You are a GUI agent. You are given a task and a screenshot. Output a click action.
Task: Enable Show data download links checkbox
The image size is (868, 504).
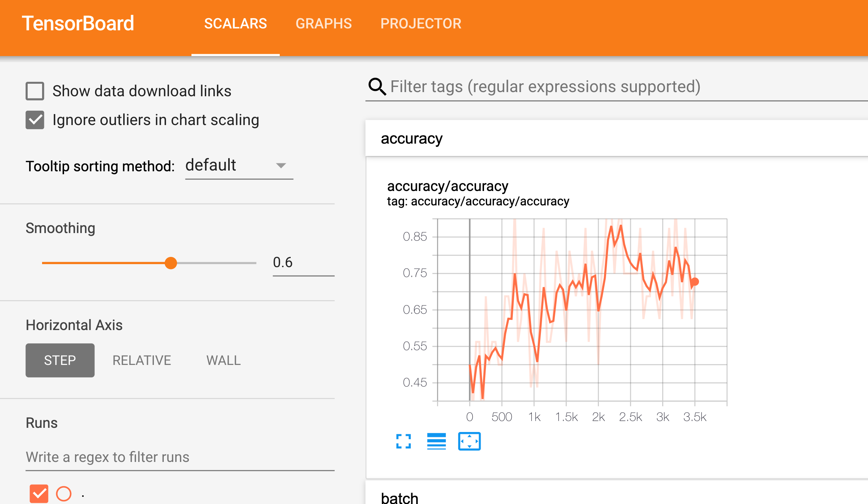(x=35, y=91)
